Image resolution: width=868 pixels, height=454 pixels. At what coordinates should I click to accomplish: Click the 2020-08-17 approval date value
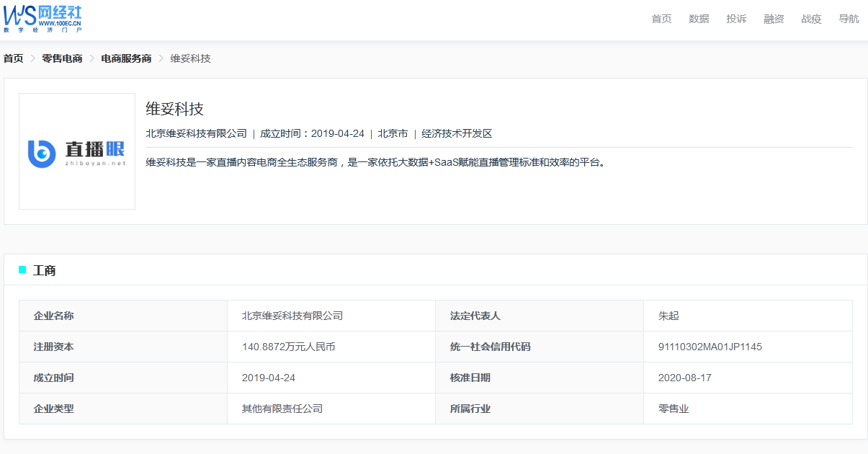(x=685, y=378)
